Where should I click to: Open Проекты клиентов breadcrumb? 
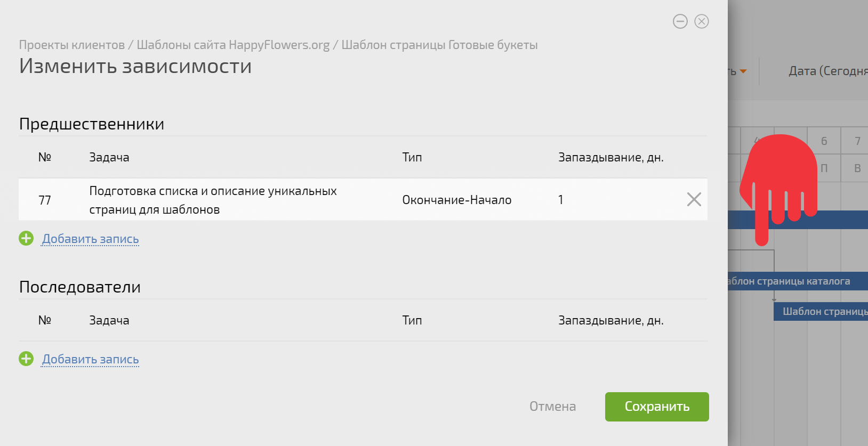click(x=72, y=45)
